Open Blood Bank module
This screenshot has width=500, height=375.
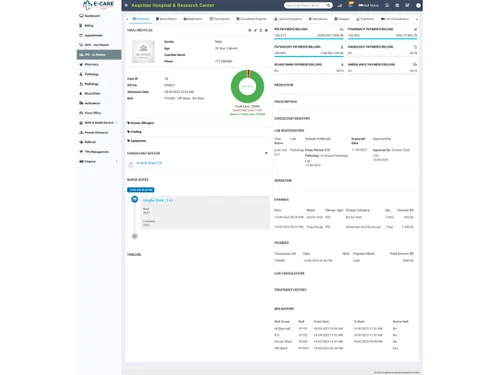pos(99,93)
